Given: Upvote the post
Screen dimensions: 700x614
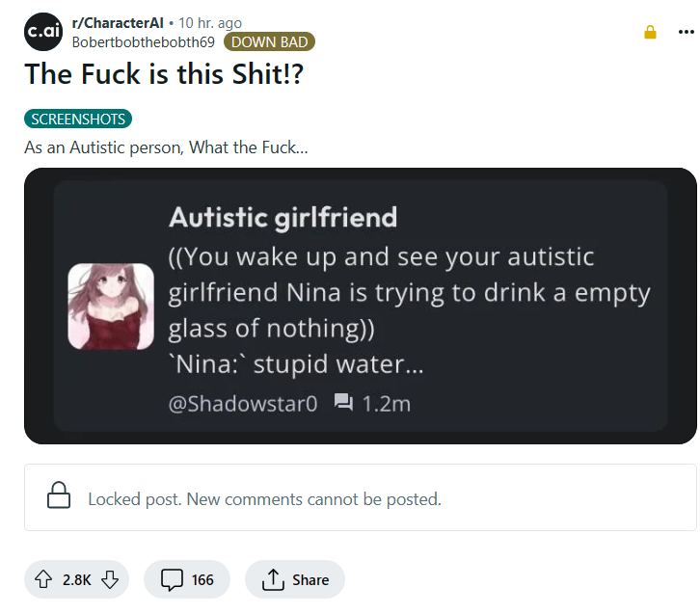Looking at the screenshot, I should (x=42, y=579).
